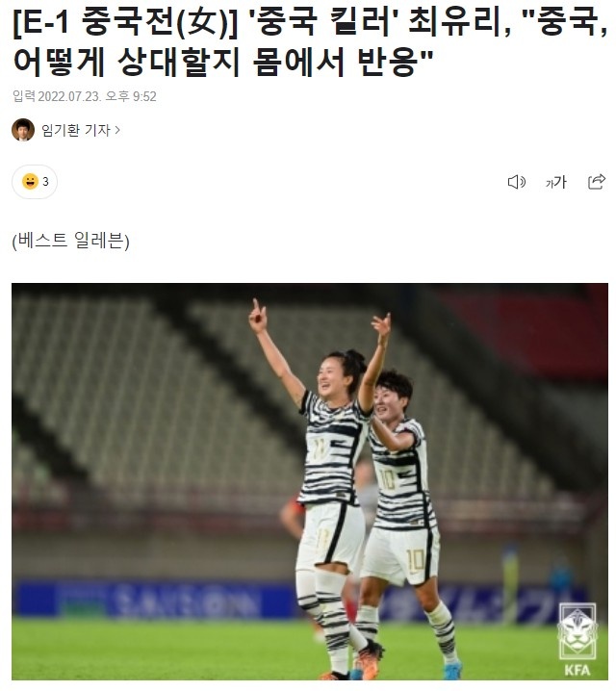Click the '중국 킬러' phrase in headline
The height and width of the screenshot is (691, 616).
pyautogui.click(x=323, y=22)
